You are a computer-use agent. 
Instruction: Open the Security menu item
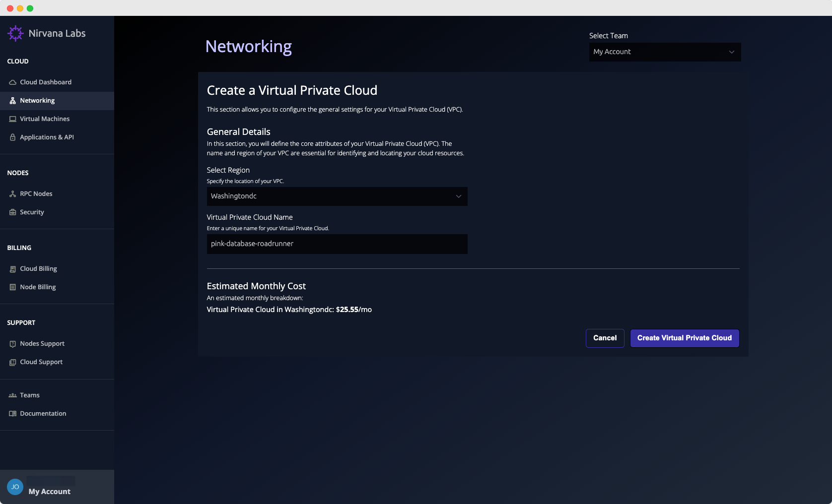(57, 212)
